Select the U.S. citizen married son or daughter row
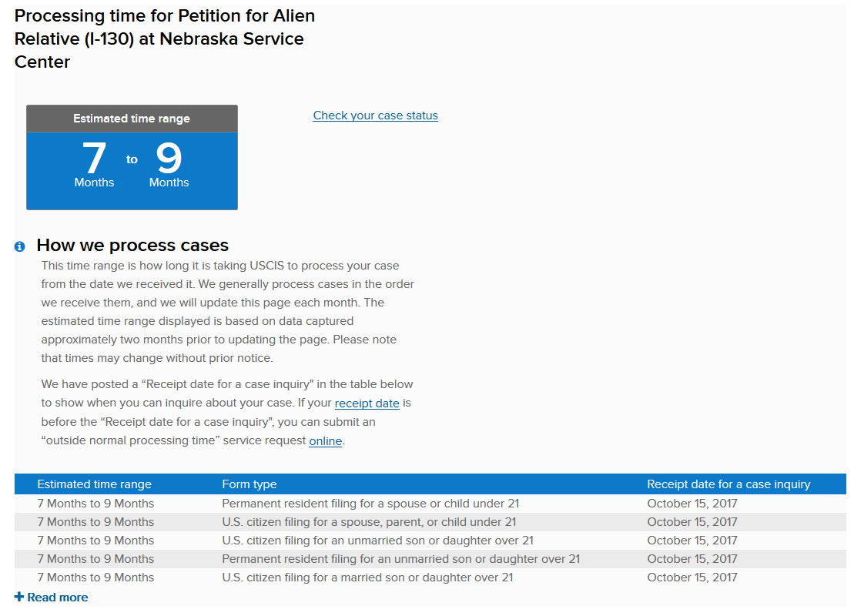The image size is (864, 616). pos(430,577)
